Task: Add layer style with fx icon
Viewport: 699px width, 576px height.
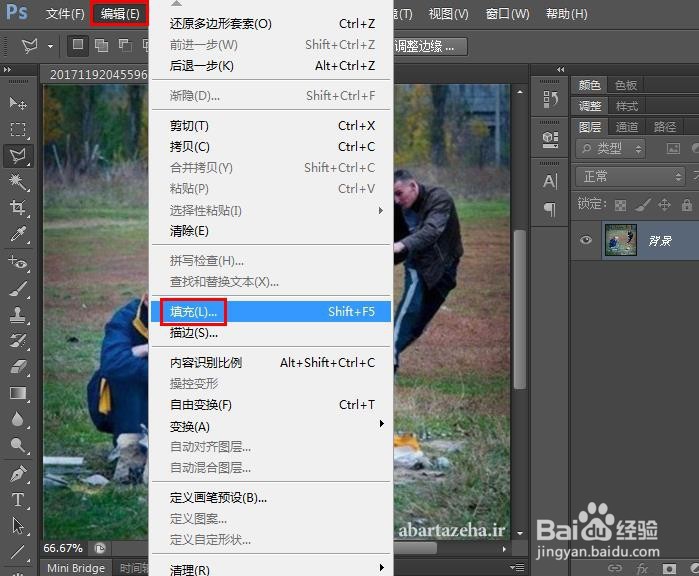Action: point(642,568)
